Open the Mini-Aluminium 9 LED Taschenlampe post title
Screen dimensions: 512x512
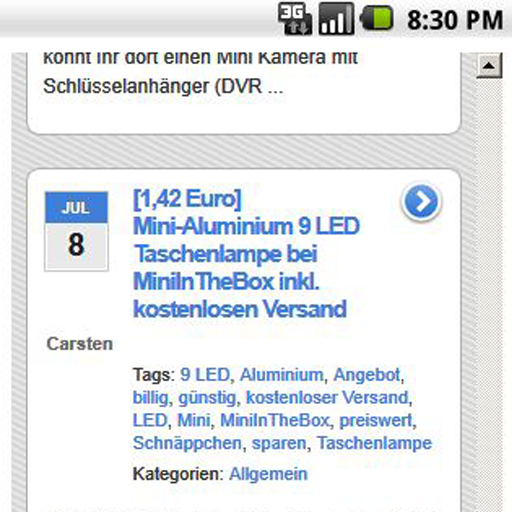[246, 254]
